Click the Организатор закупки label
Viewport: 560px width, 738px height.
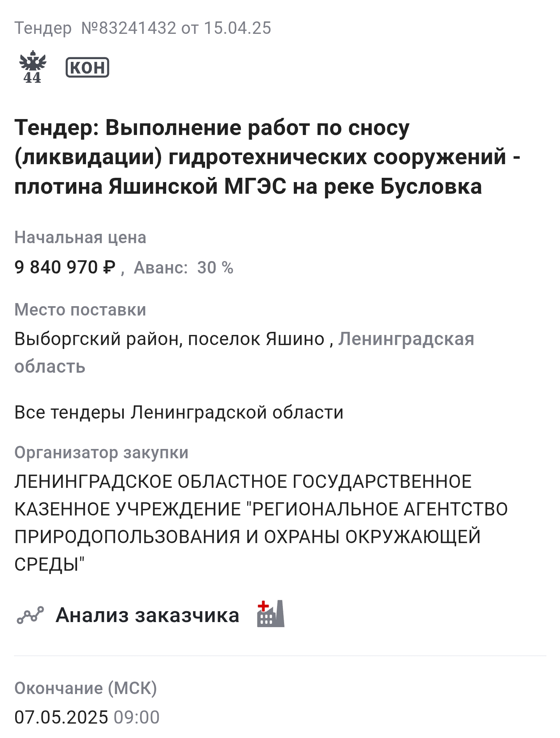(x=101, y=452)
